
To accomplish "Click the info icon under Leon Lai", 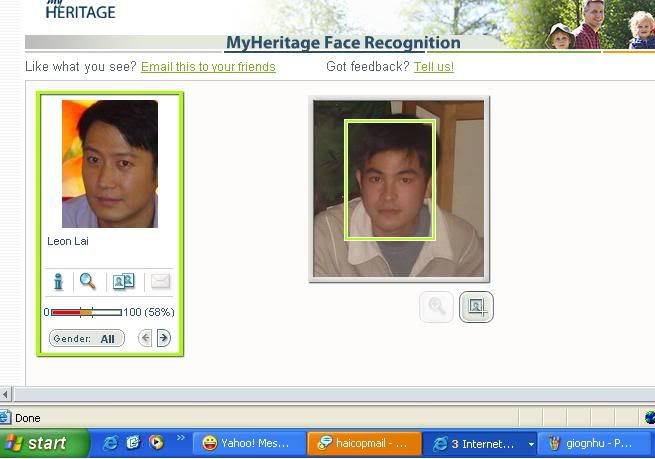I will point(58,281).
